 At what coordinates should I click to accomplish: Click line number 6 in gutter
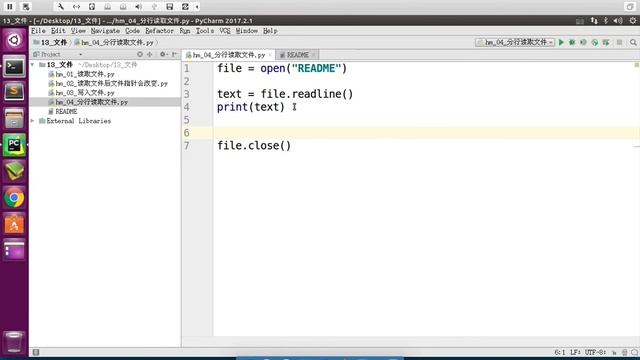[x=187, y=133]
